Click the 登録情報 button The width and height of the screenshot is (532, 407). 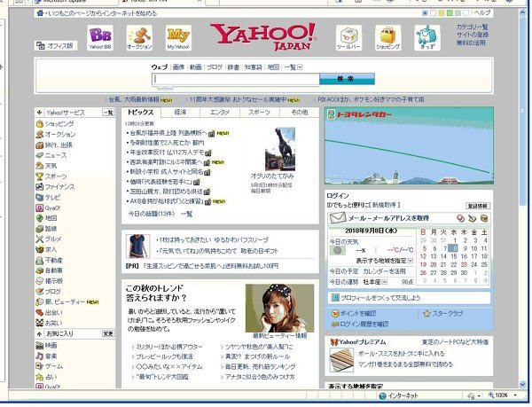pos(477,206)
